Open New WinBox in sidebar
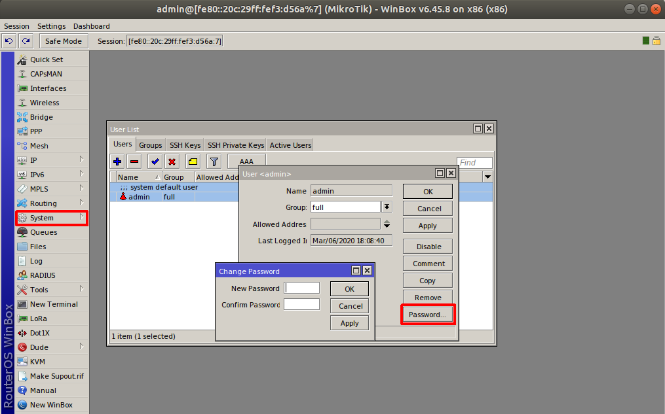Screen dimensions: 665x414 (52, 405)
